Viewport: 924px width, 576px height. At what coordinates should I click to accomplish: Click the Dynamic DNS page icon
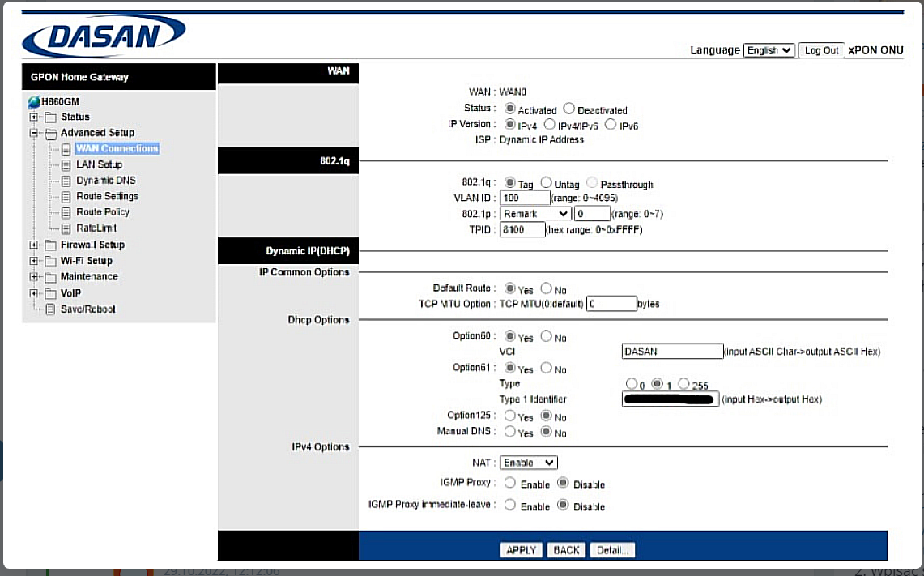click(x=66, y=181)
